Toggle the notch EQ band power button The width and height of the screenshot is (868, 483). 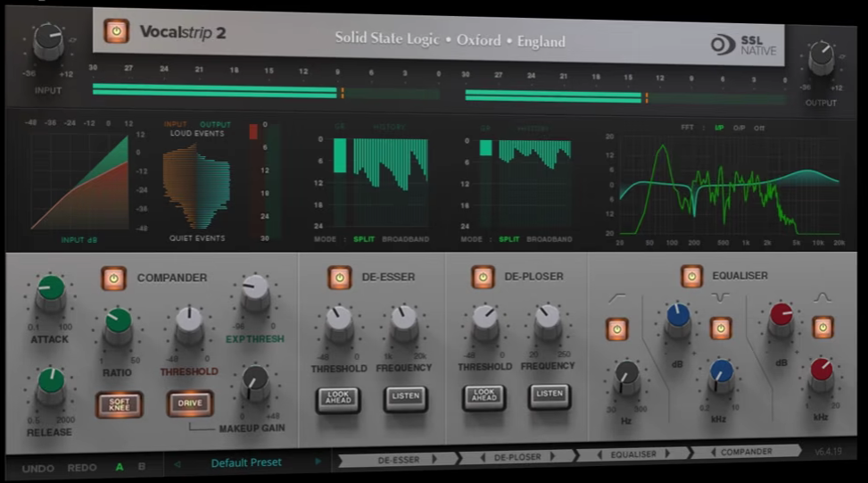coord(720,328)
